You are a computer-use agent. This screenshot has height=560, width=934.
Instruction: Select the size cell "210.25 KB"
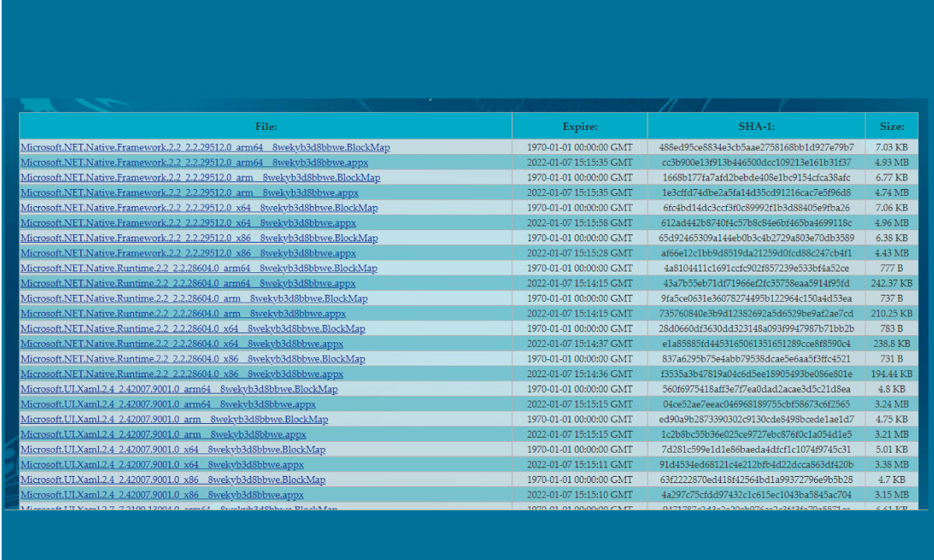[x=892, y=313]
